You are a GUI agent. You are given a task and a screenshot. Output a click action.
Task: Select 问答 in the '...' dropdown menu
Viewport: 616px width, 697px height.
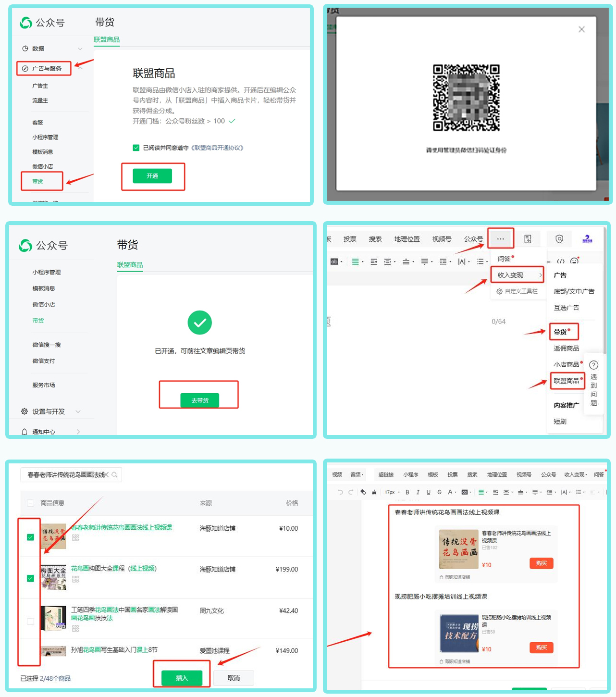coord(504,259)
